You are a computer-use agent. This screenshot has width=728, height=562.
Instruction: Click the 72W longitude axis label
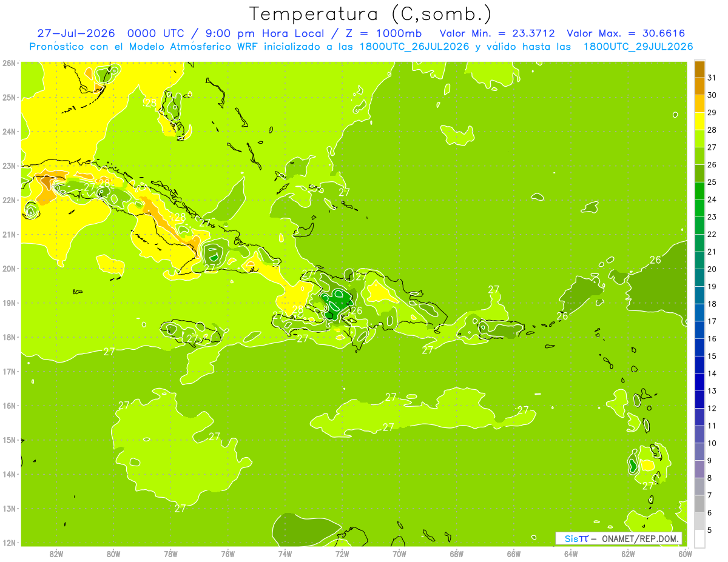[x=342, y=554]
